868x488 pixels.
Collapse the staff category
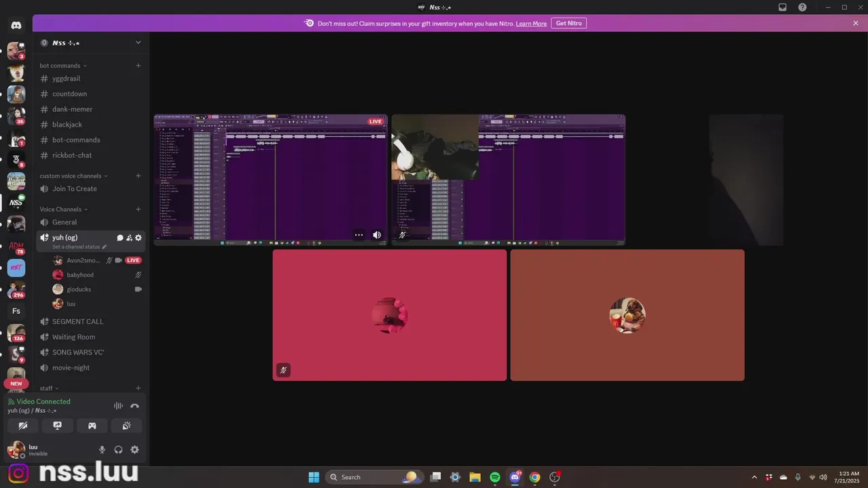point(49,388)
